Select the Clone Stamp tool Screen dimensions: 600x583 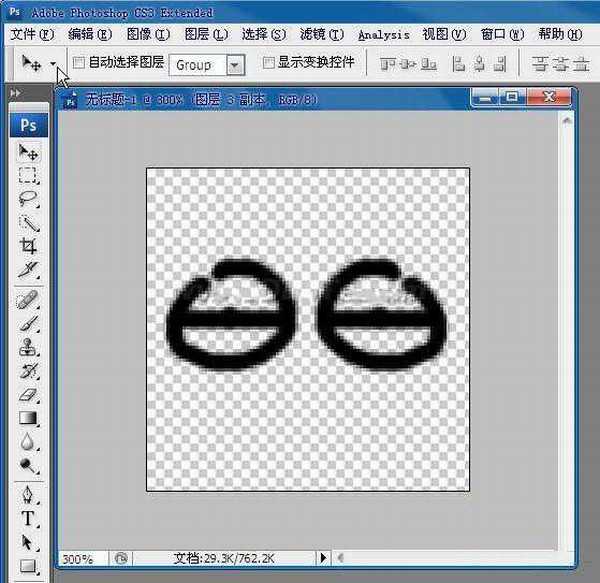pos(29,347)
